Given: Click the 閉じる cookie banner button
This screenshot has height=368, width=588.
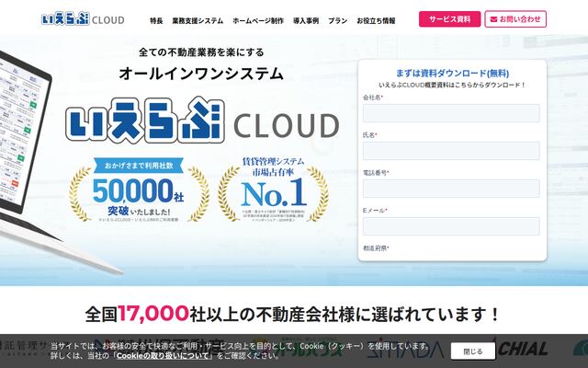Looking at the screenshot, I should (473, 351).
